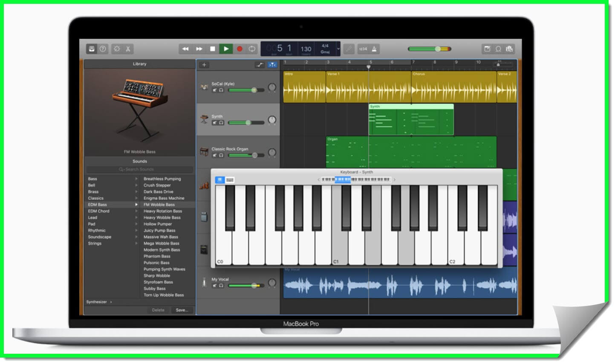This screenshot has height=364, width=615.
Task: Solo the SoCal (Kyle) track headphones
Action: click(221, 90)
